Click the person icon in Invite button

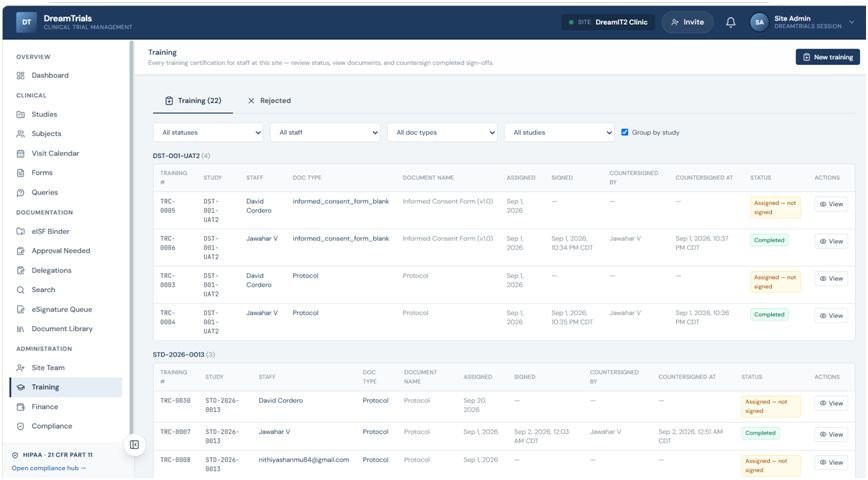[675, 22]
